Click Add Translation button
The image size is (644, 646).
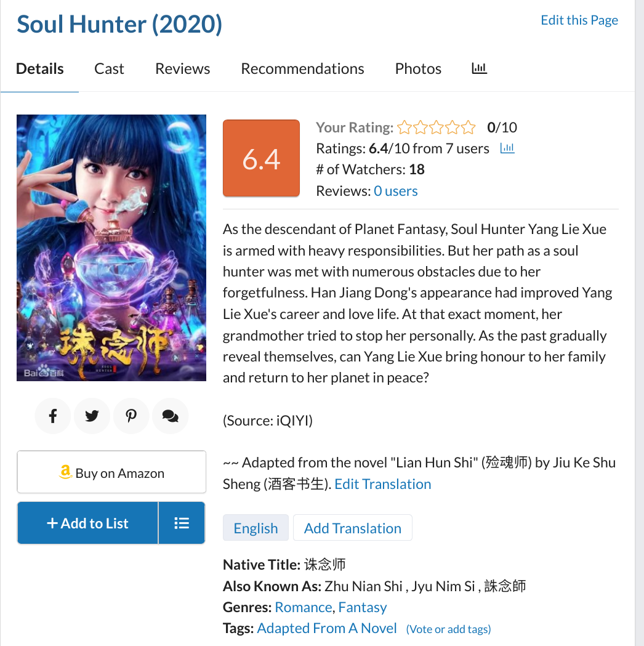coord(352,528)
